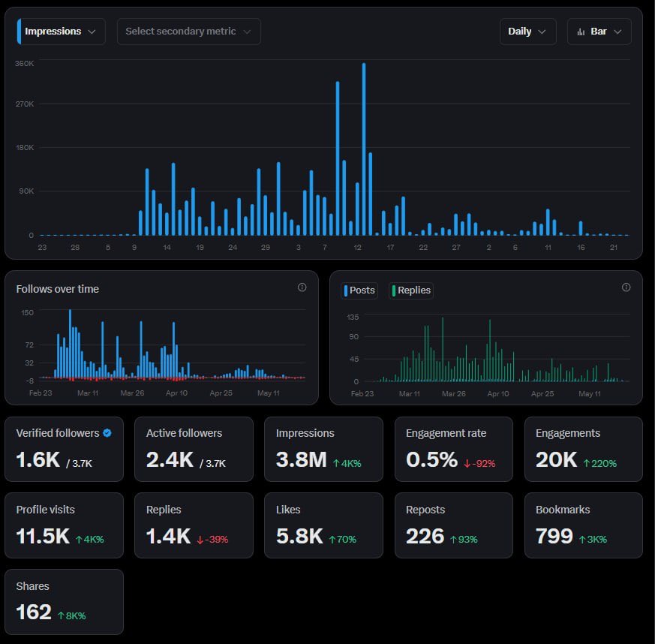Open Select secondary metric dropdown
Image resolution: width=655 pixels, height=644 pixels.
tap(189, 32)
